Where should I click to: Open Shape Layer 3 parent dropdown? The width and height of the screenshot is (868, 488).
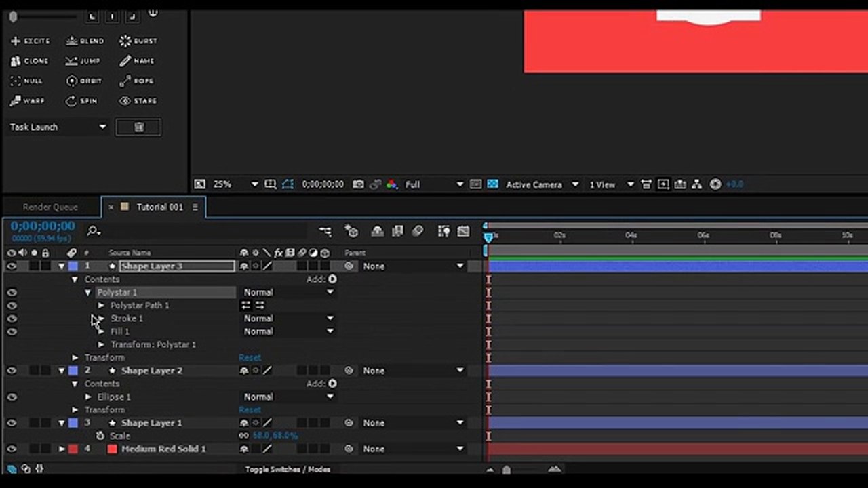coord(413,266)
